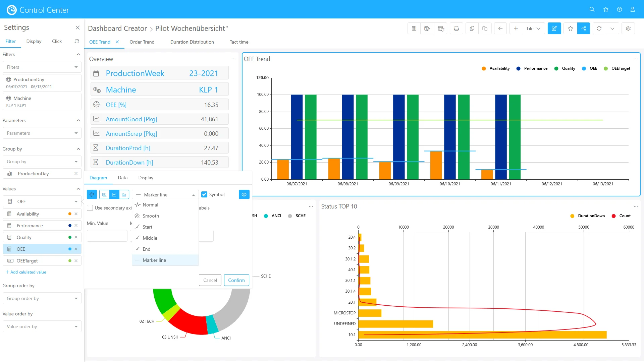
Task: Choose Smooth line style option
Action: point(151,216)
